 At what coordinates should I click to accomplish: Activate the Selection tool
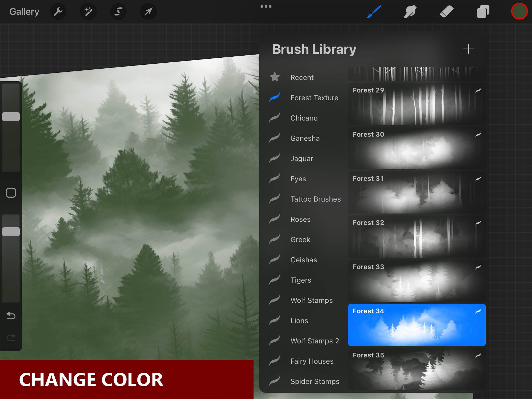pos(118,11)
